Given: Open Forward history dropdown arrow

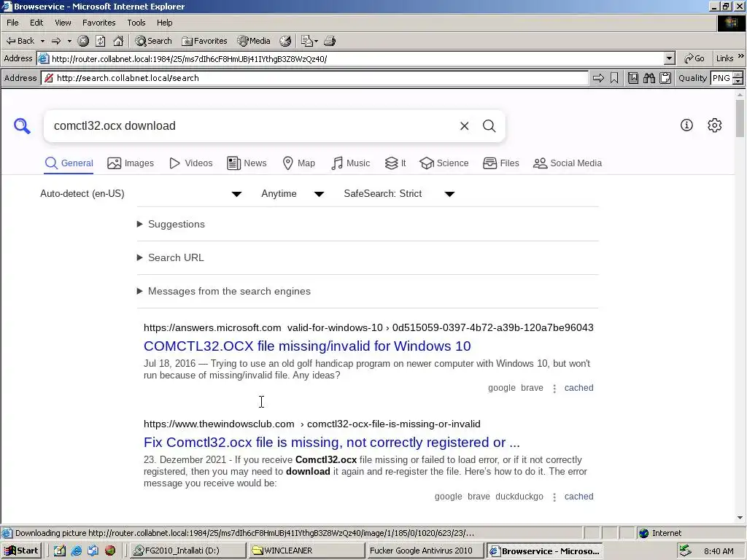Looking at the screenshot, I should tap(69, 41).
